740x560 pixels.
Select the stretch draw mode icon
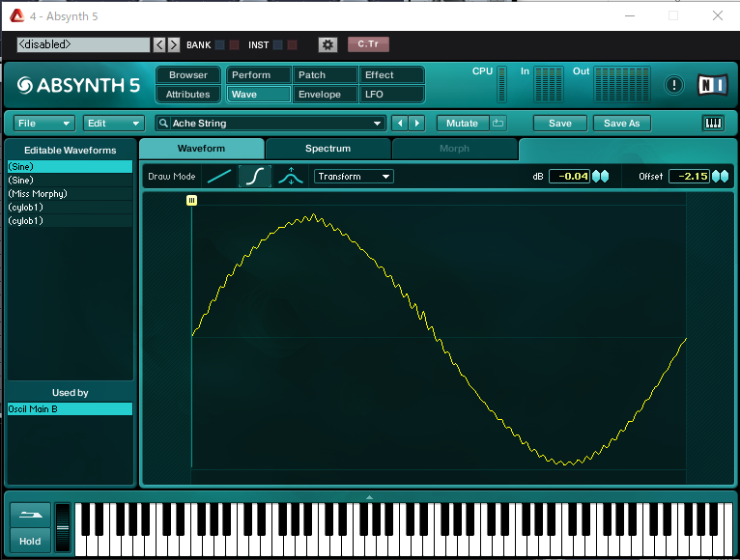pos(291,177)
